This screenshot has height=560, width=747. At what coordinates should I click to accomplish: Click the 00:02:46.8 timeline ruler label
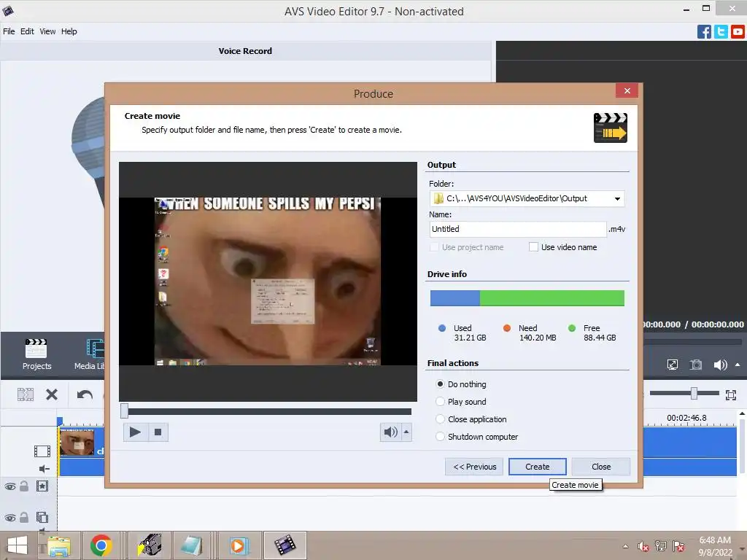pos(686,418)
